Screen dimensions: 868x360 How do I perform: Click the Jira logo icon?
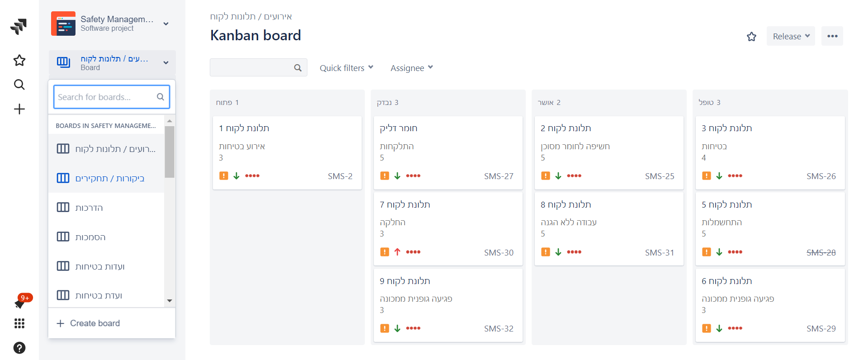pos(19,26)
